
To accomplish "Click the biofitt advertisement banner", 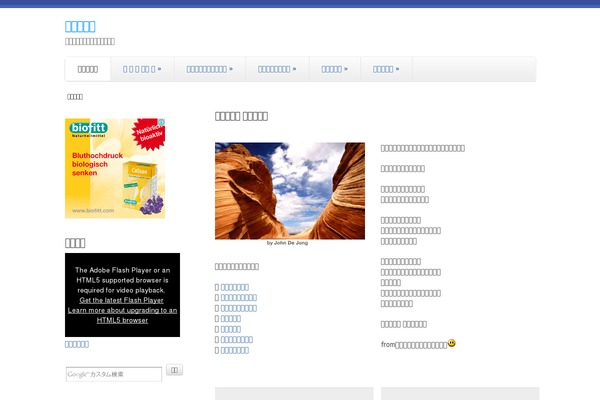I will point(115,168).
